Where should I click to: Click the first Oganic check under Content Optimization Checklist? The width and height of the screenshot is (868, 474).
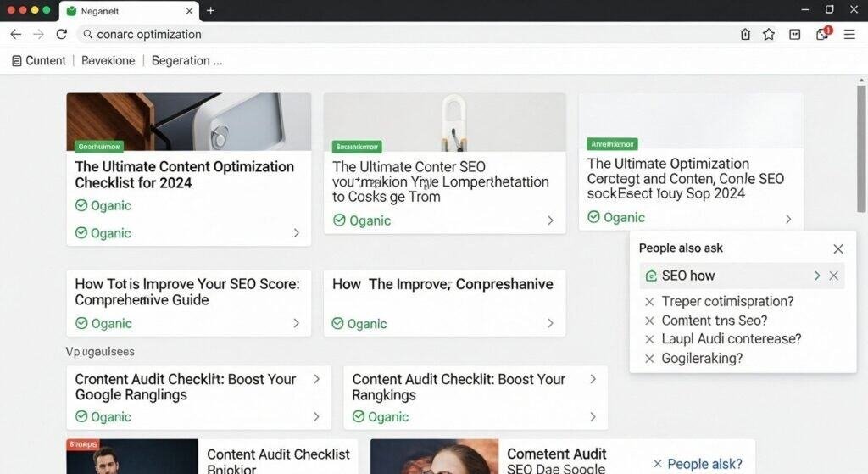(x=81, y=205)
